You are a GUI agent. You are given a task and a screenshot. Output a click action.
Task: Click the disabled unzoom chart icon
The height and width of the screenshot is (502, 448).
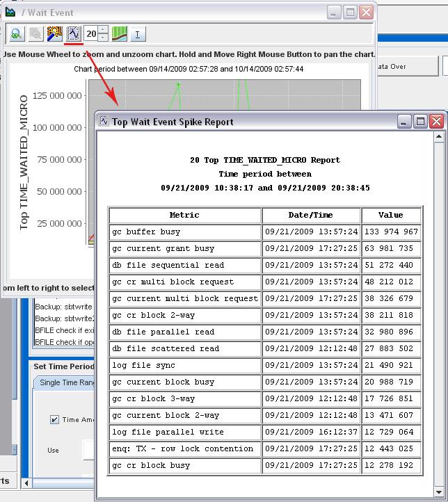35,33
